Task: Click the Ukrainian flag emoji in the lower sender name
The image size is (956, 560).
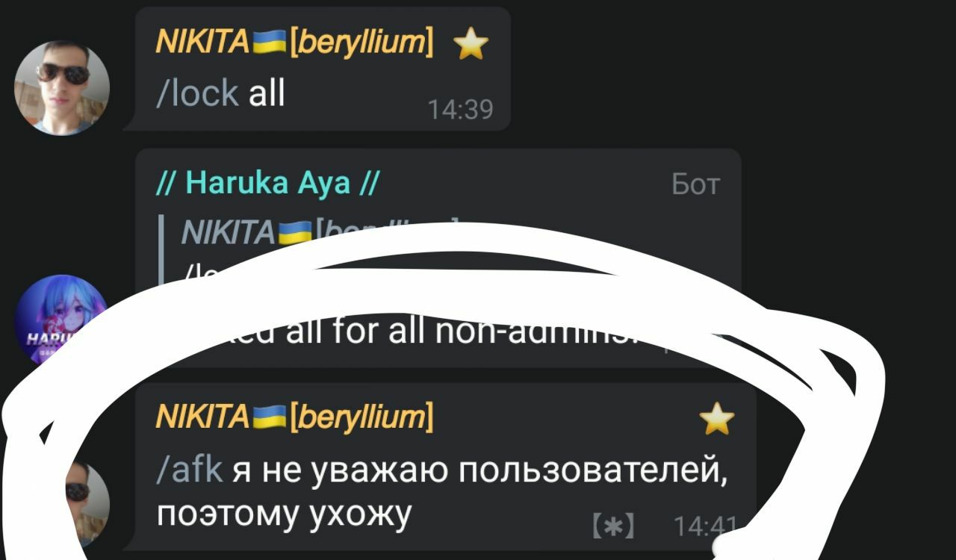Action: tap(270, 417)
